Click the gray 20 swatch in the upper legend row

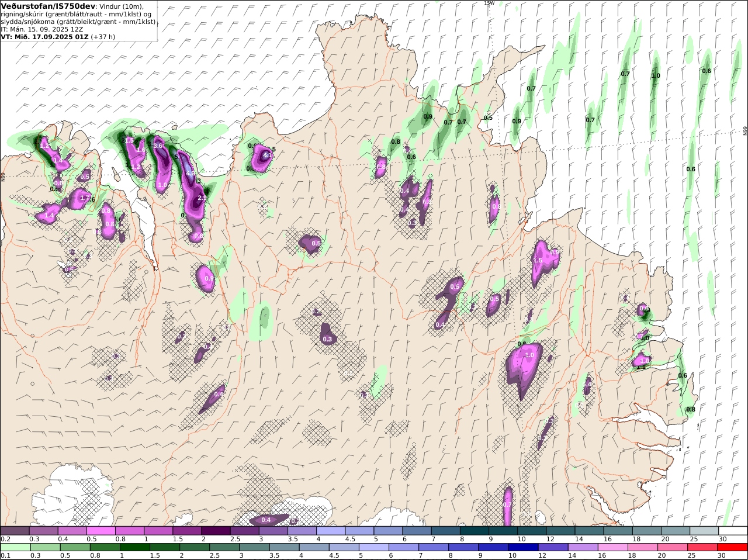[676, 530]
